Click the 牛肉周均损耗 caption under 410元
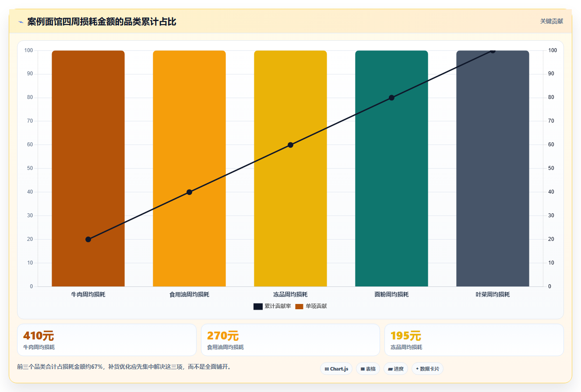581x392 pixels. pyautogui.click(x=39, y=347)
